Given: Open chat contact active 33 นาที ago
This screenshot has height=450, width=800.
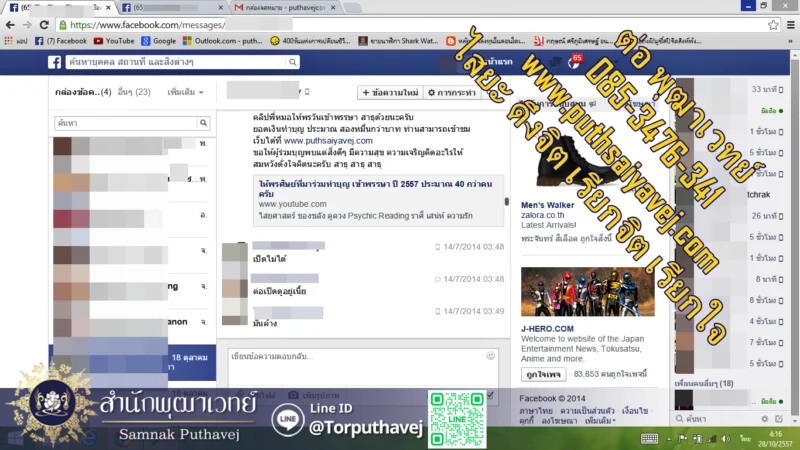Looking at the screenshot, I should [731, 90].
